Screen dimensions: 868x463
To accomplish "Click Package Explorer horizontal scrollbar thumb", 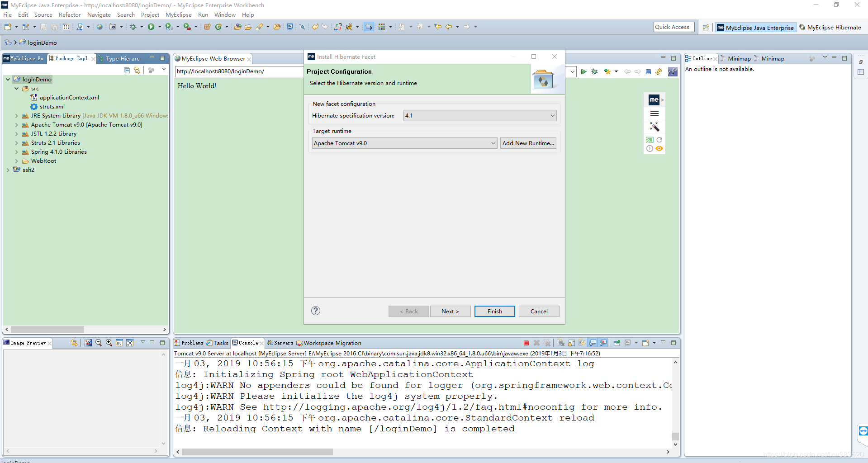I will coord(47,329).
